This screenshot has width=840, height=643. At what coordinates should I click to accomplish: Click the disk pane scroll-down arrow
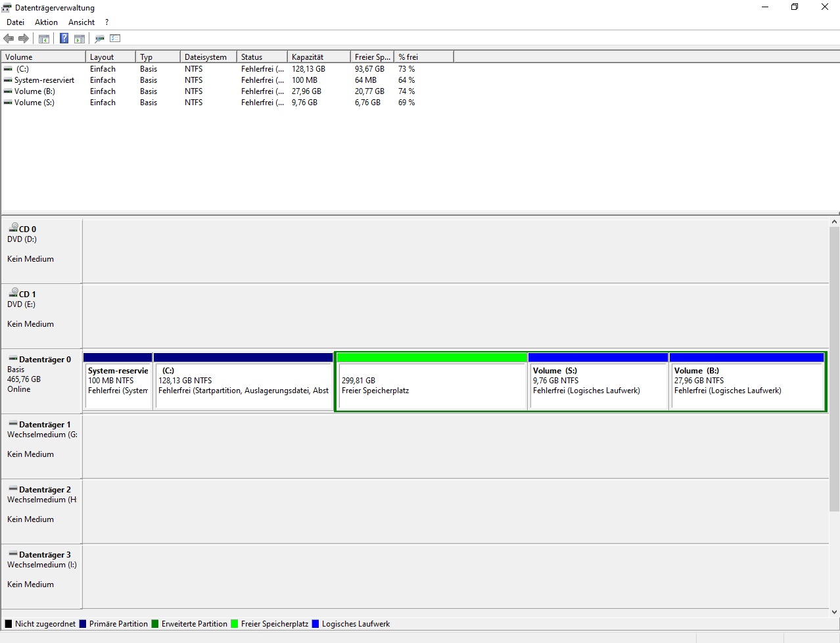pyautogui.click(x=835, y=611)
